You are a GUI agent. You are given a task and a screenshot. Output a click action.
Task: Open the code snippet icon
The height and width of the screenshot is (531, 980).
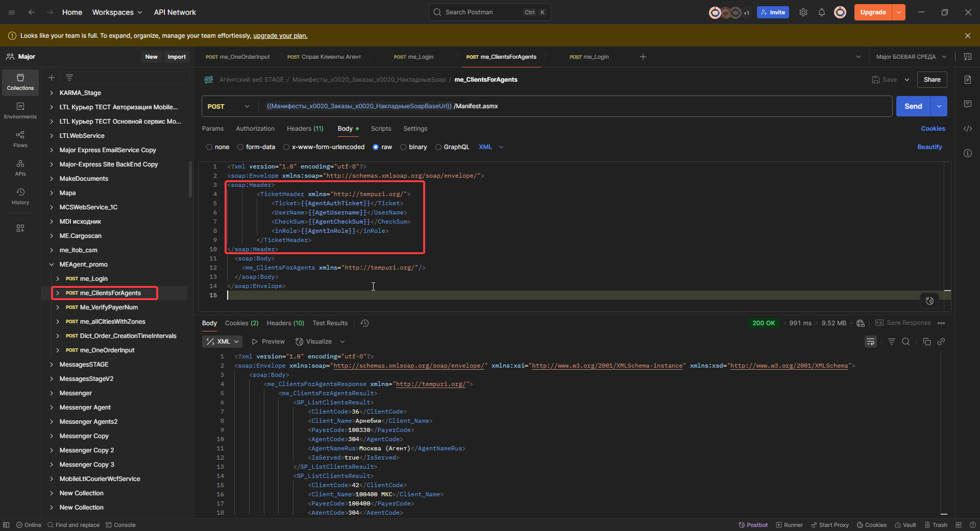[968, 129]
